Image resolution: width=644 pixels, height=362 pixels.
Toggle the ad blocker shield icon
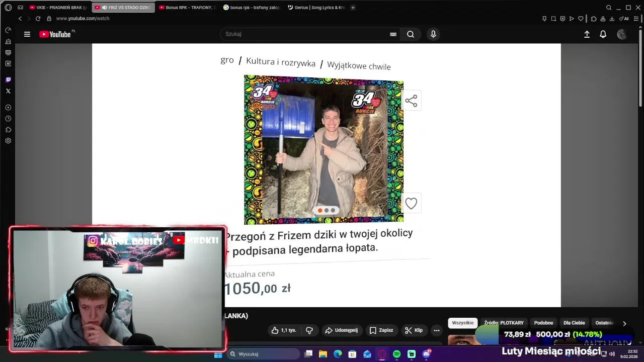point(562,19)
